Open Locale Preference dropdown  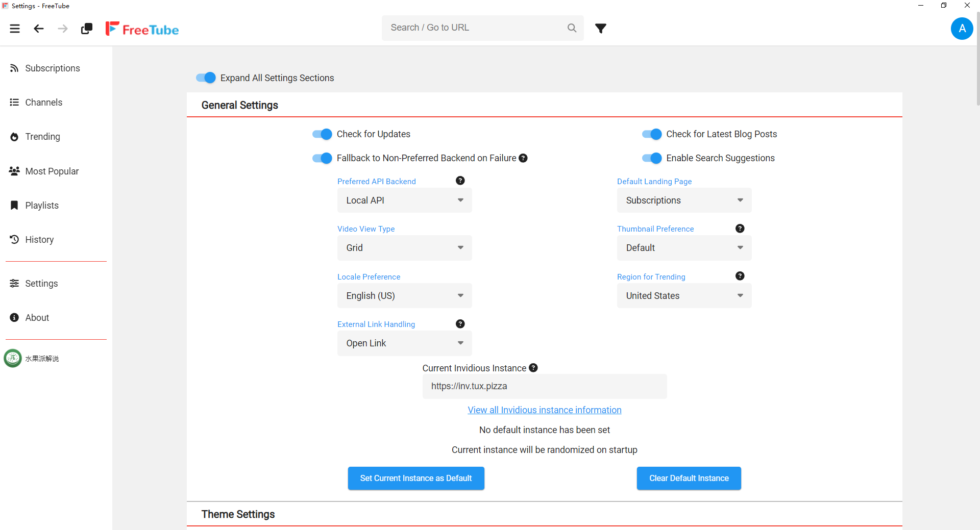tap(404, 296)
